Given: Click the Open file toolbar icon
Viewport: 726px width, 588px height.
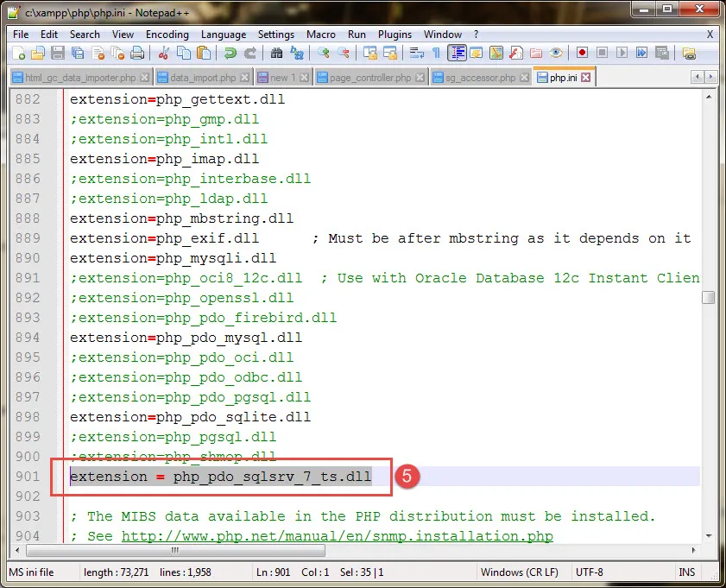Looking at the screenshot, I should click(38, 54).
